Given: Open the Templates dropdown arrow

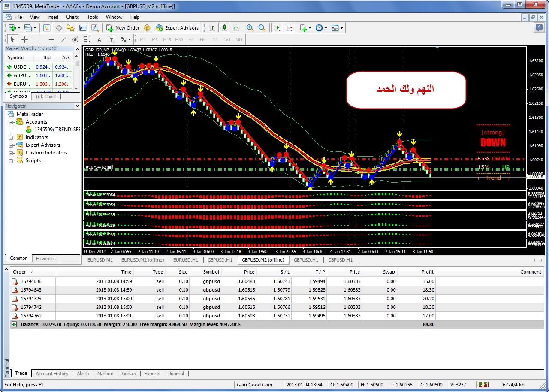Looking at the screenshot, I should (x=342, y=28).
